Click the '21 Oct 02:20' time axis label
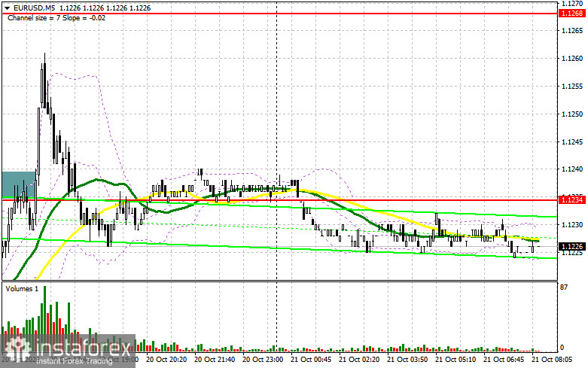The height and width of the screenshot is (368, 588). [359, 360]
